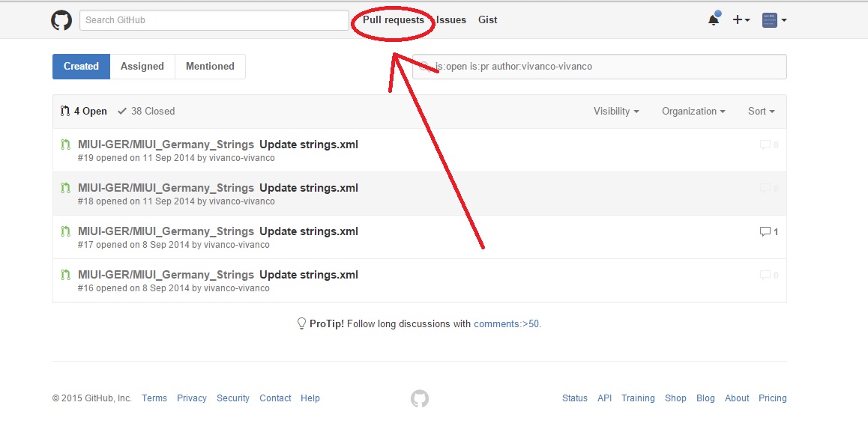Click the ProTip lightbulb icon
The height and width of the screenshot is (444, 868).
301,324
